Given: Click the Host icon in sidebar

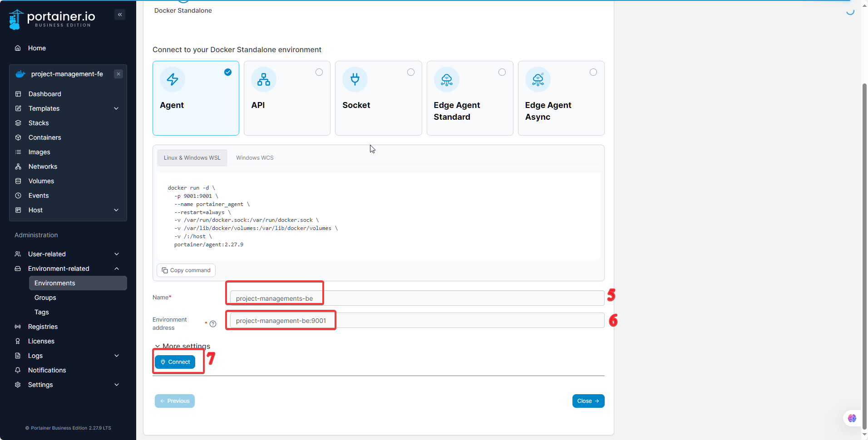Looking at the screenshot, I should coord(18,210).
